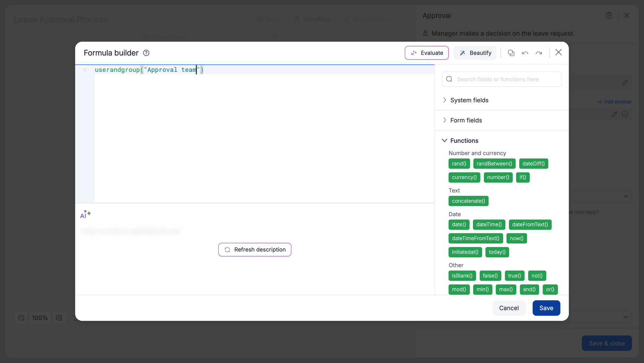The height and width of the screenshot is (363, 644).
Task: Insert the now() function
Action: (517, 238)
